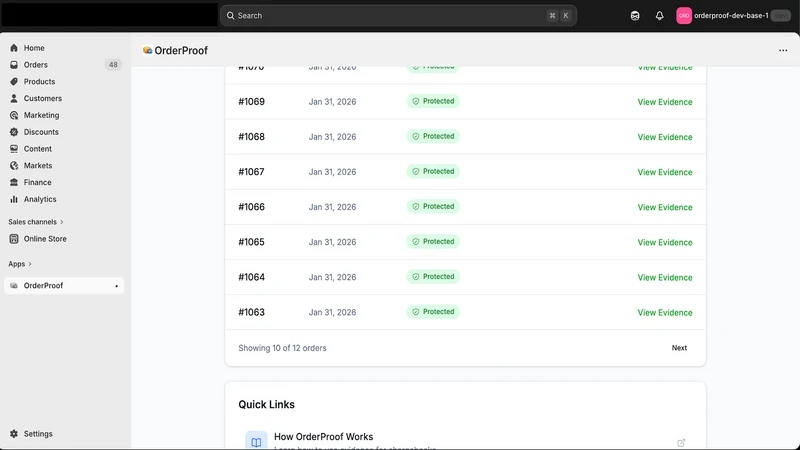800x450 pixels.
Task: Click the Protected badge on order #1064
Action: pyautogui.click(x=433, y=277)
